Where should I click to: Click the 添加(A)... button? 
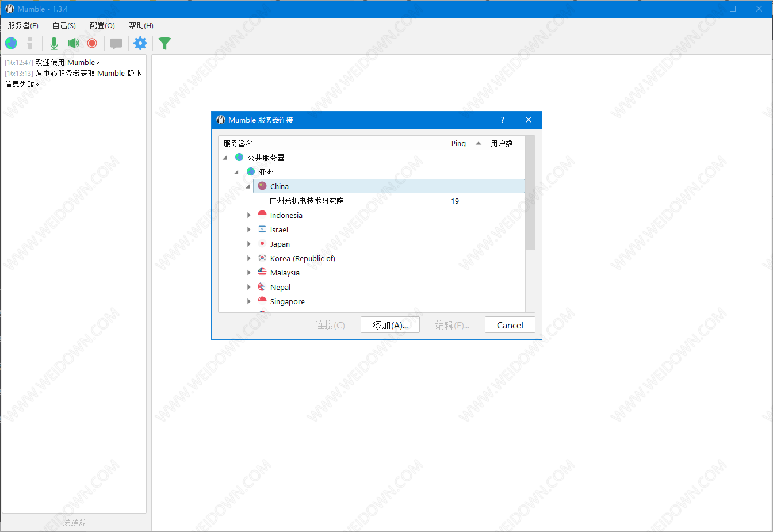pyautogui.click(x=390, y=325)
